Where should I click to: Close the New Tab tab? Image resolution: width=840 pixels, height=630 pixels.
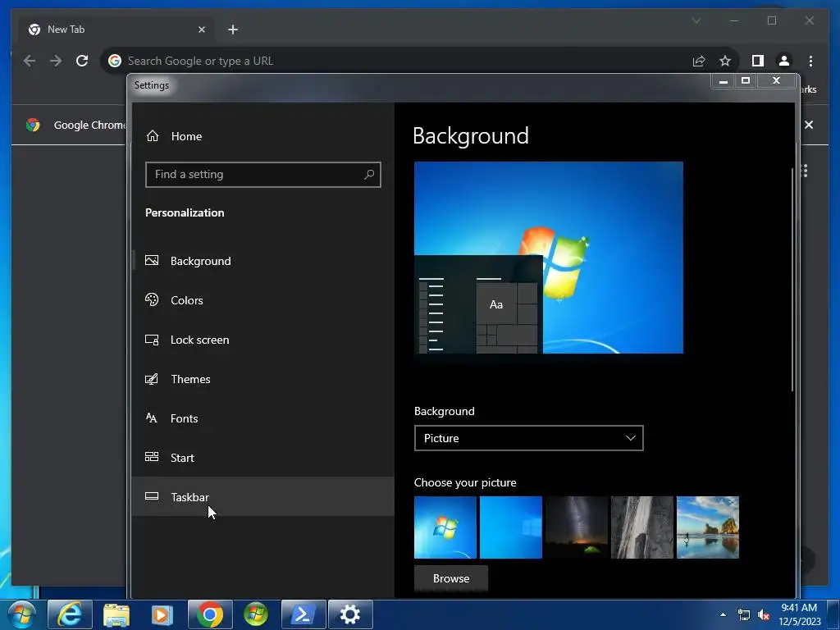202,30
